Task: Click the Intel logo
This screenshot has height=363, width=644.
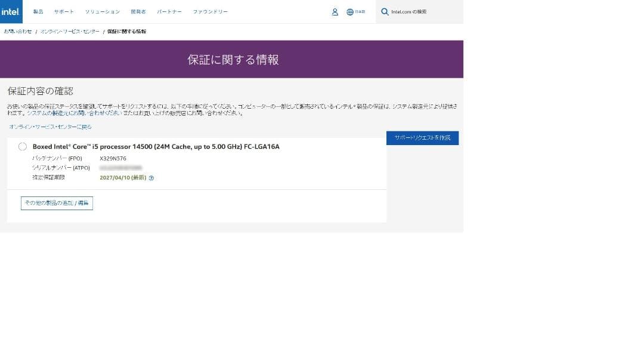Action: (x=11, y=11)
